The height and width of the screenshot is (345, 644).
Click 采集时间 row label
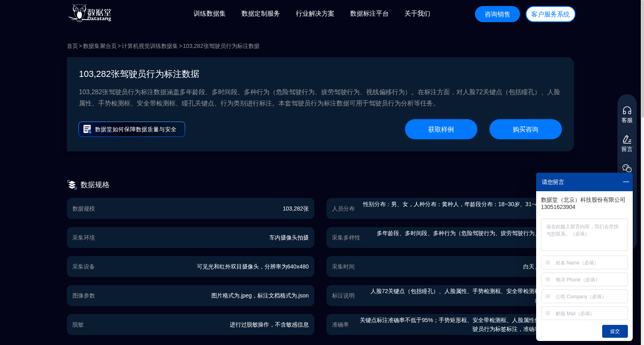coord(343,266)
